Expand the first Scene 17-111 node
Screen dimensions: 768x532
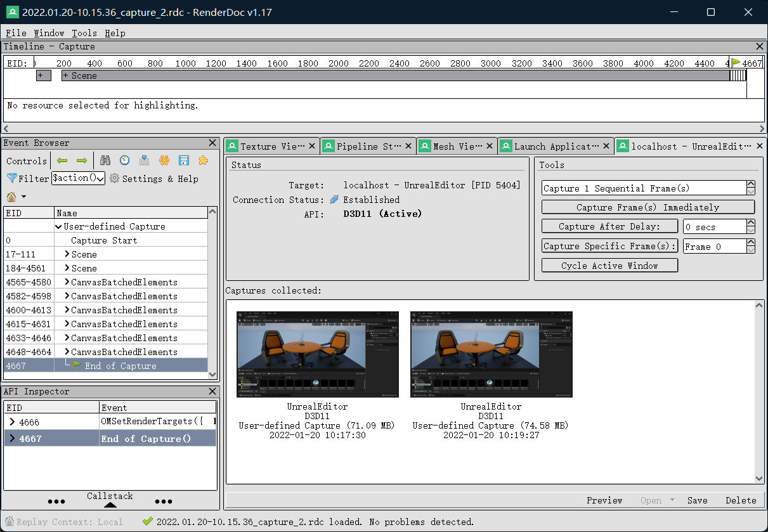point(67,254)
